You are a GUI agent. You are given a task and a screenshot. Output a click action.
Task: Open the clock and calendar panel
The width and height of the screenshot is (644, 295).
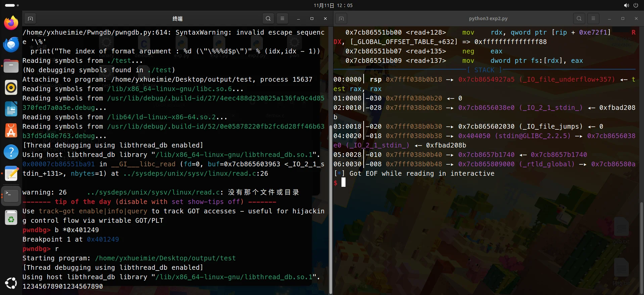(x=333, y=5)
